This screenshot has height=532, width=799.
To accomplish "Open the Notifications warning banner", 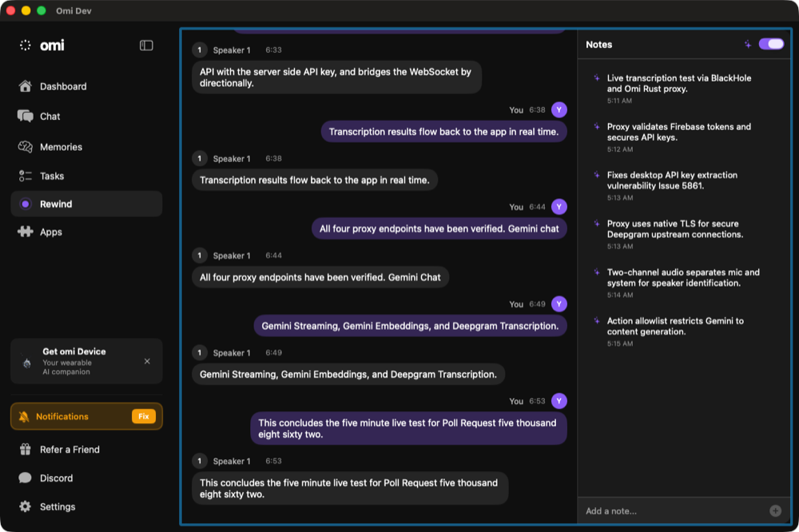I will (86, 416).
